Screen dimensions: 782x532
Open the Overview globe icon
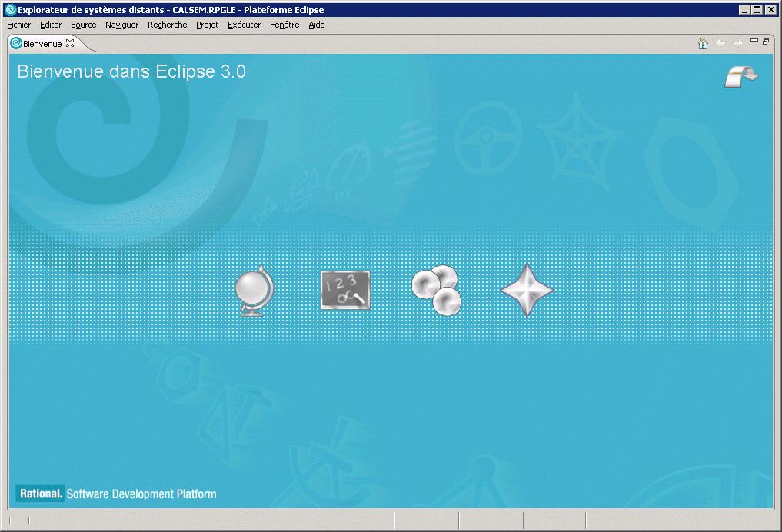(x=255, y=291)
